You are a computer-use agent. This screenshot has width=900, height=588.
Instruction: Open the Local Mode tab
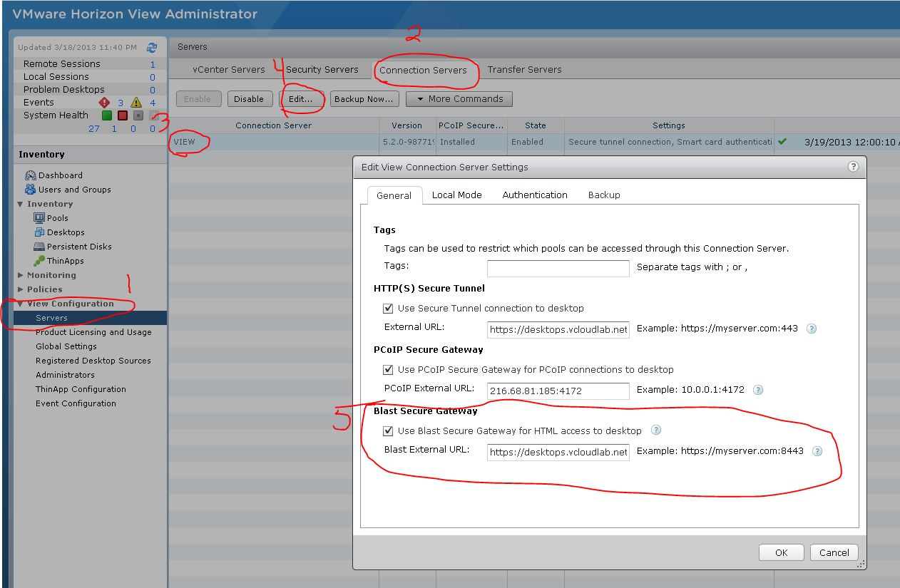click(457, 195)
